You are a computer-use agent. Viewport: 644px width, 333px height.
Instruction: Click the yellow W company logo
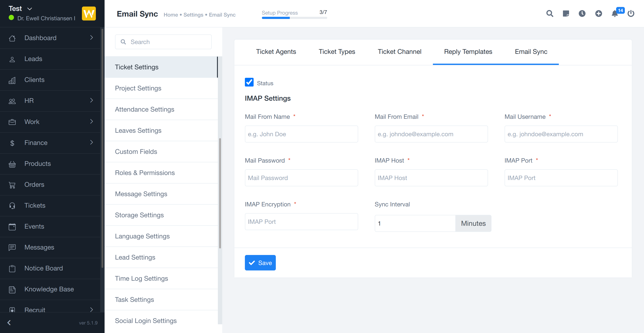click(x=89, y=14)
